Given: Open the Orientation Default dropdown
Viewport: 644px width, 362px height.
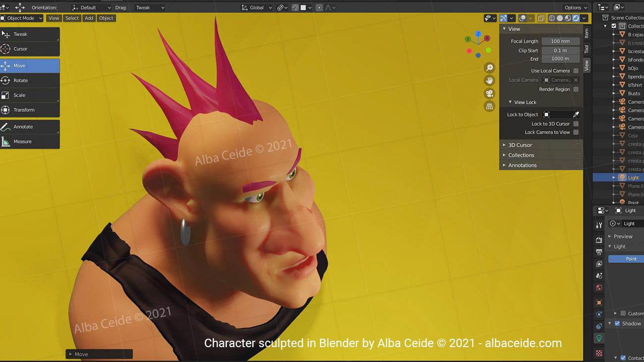Looking at the screenshot, I should click(x=91, y=7).
